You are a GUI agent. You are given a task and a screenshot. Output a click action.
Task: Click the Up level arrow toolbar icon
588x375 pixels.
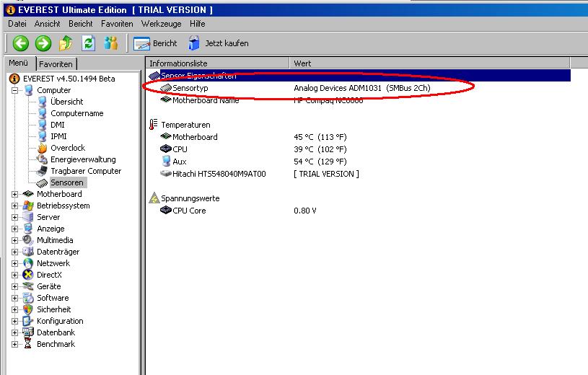[66, 43]
